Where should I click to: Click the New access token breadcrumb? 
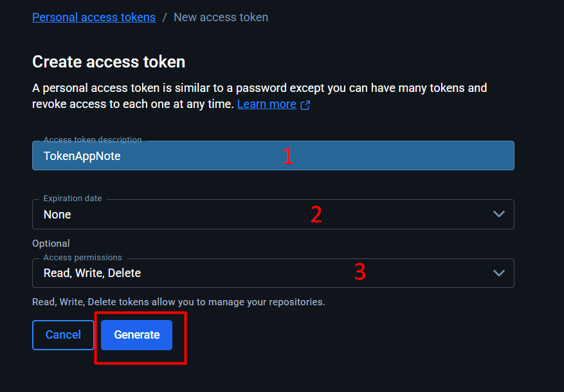pos(221,17)
